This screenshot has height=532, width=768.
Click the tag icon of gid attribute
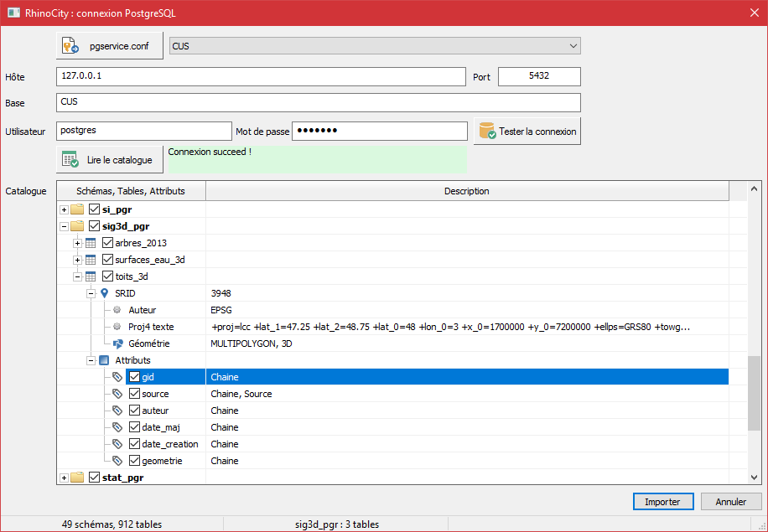[117, 377]
